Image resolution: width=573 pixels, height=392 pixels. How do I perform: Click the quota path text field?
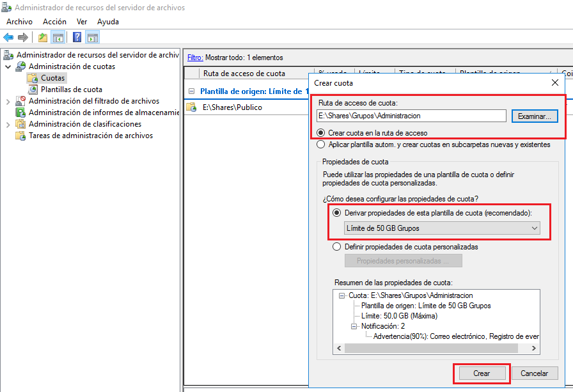(411, 116)
